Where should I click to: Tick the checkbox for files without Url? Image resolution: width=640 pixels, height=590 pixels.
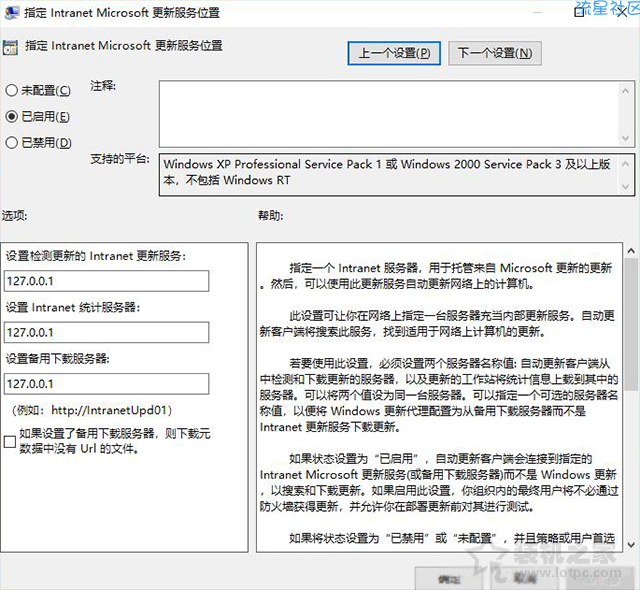click(x=9, y=441)
